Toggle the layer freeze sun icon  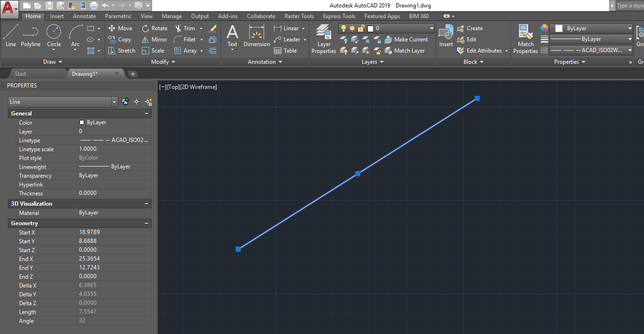click(x=352, y=28)
